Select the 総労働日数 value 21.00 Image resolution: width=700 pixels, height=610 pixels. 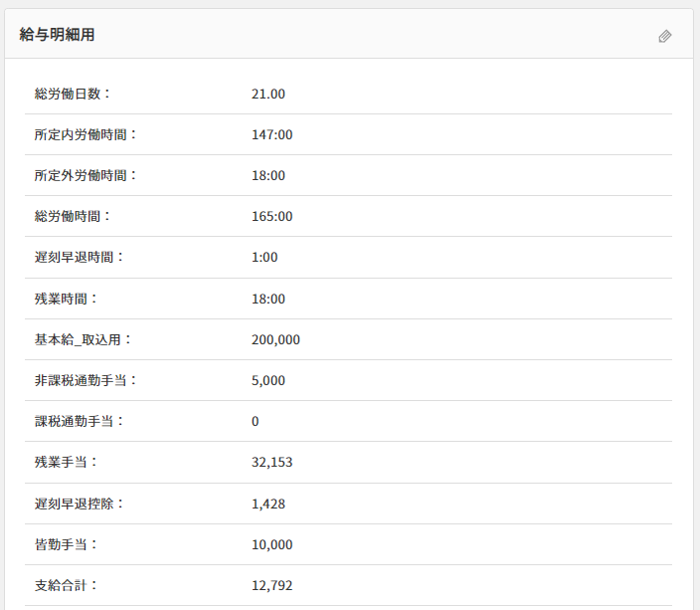(x=268, y=94)
